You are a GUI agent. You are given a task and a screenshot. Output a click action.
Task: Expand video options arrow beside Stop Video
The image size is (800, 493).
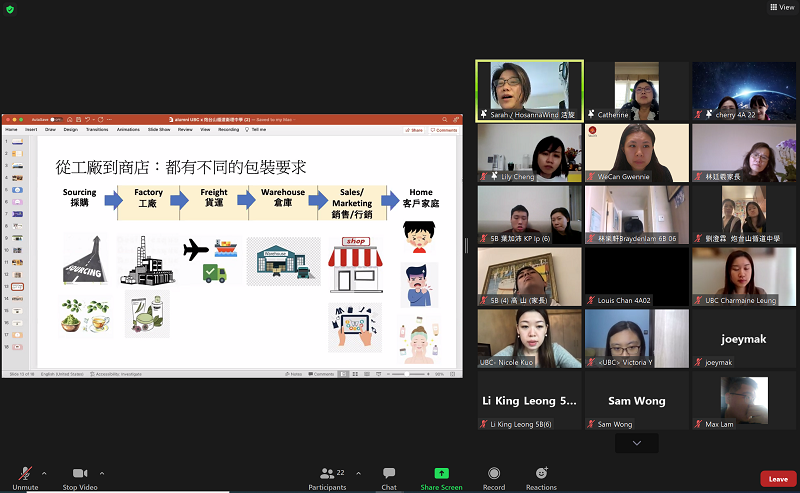pos(102,473)
